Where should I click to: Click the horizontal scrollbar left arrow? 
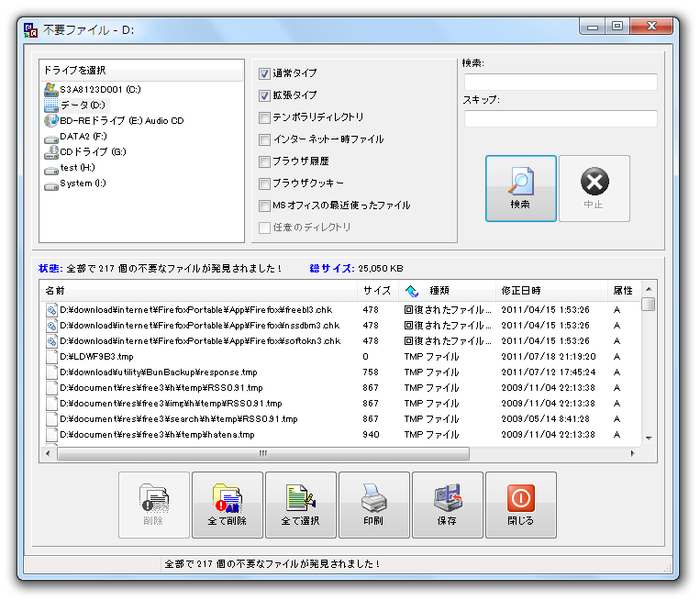[49, 453]
